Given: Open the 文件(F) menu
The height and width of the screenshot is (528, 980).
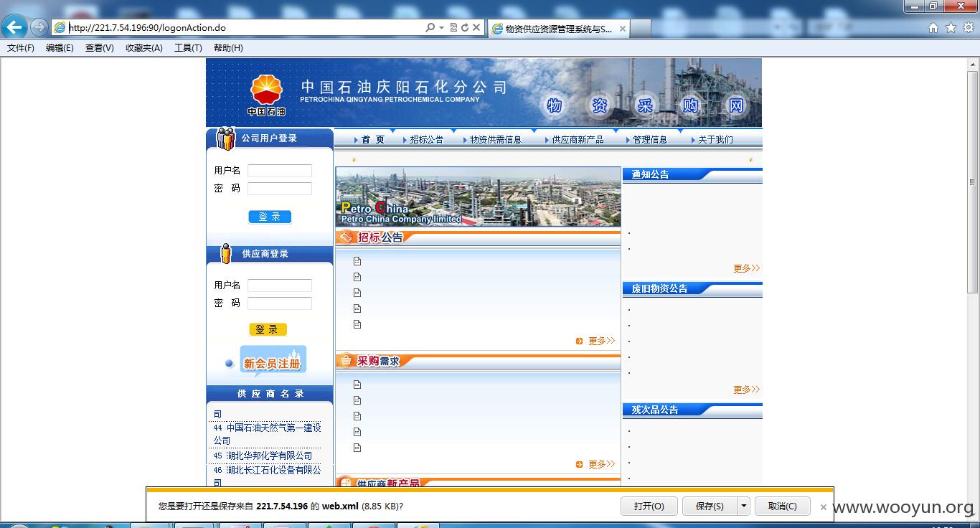Looking at the screenshot, I should pyautogui.click(x=21, y=48).
